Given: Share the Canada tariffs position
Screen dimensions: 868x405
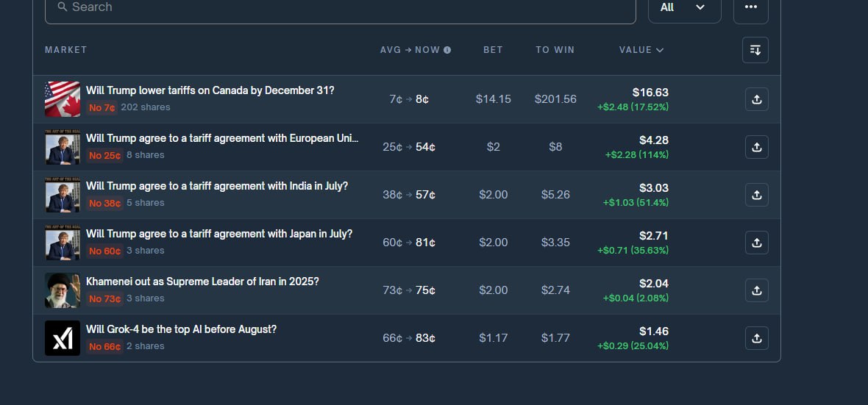Looking at the screenshot, I should (x=756, y=99).
